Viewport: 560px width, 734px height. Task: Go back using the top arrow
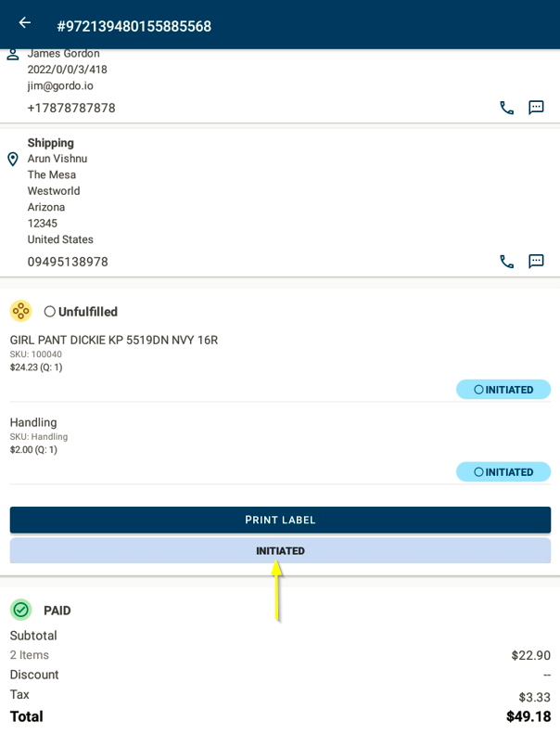25,23
